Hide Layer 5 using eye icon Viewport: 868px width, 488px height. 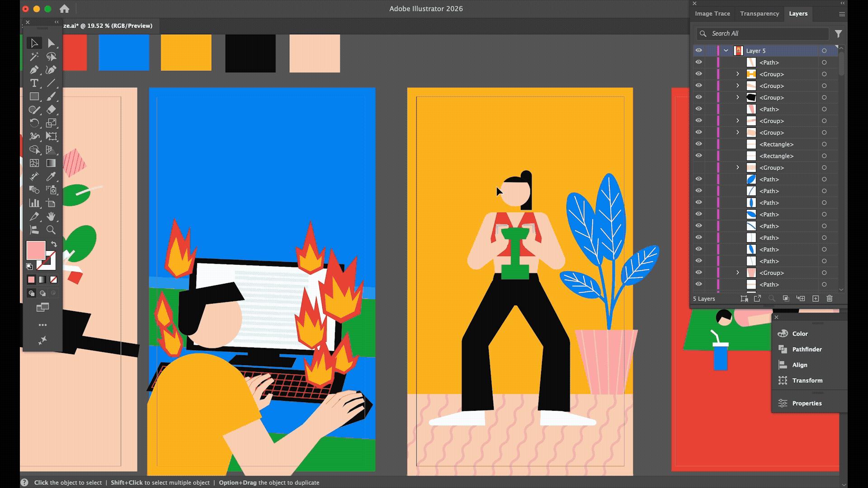click(x=698, y=51)
